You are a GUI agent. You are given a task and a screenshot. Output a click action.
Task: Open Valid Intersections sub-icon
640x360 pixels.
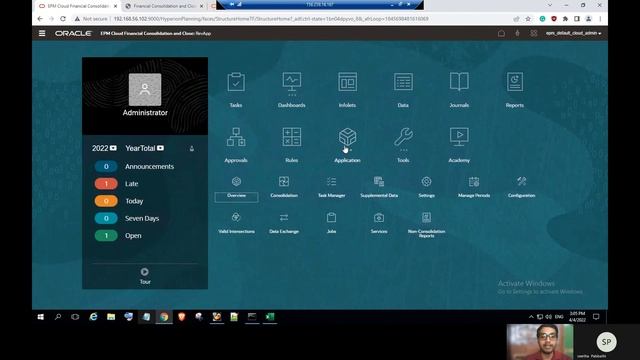pyautogui.click(x=236, y=218)
